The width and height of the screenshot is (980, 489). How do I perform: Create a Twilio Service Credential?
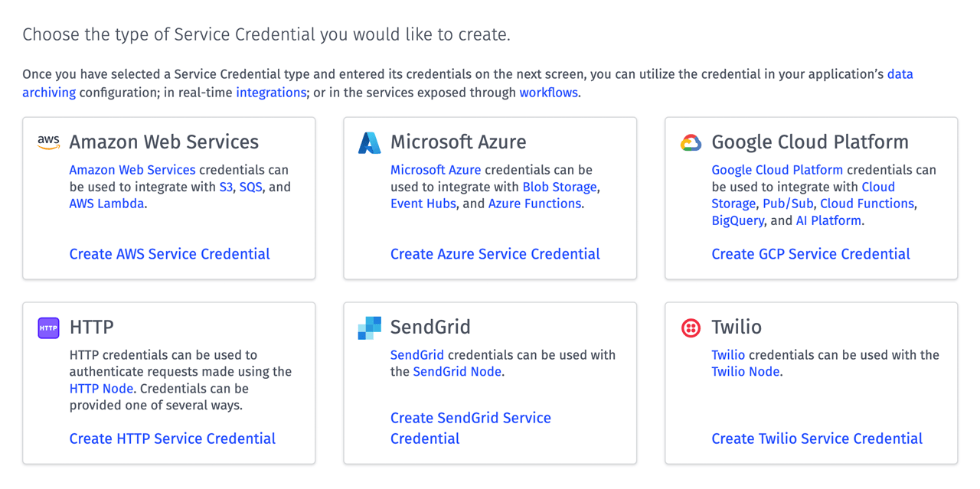[816, 438]
